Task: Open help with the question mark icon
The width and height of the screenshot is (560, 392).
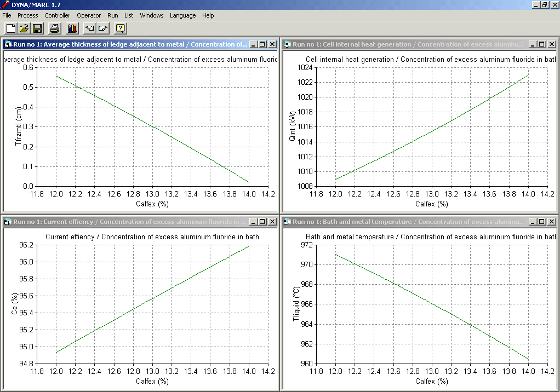Action: point(121,28)
